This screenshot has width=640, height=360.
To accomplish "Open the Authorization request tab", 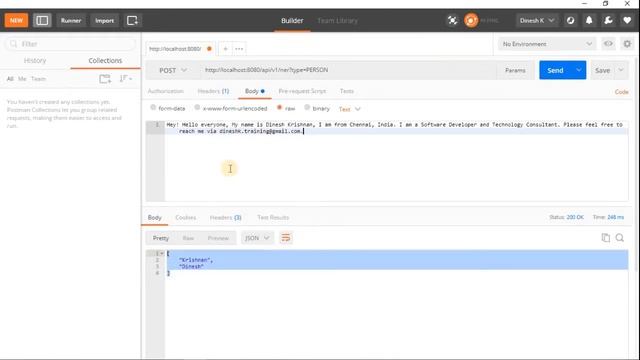I will tap(166, 91).
